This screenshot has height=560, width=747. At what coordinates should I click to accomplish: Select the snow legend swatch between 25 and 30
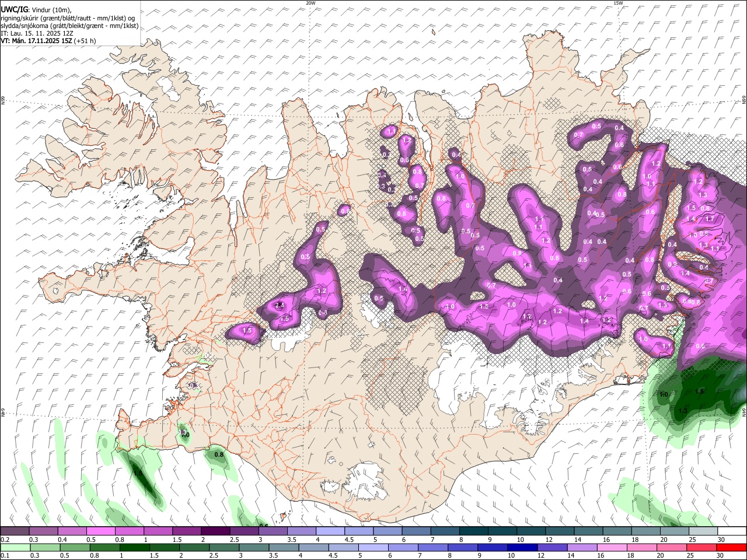(703, 531)
